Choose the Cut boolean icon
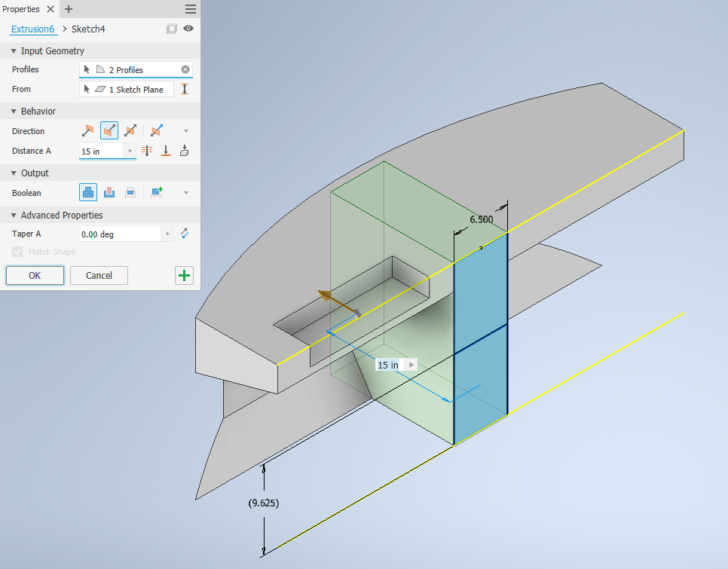Image resolution: width=728 pixels, height=569 pixels. pos(109,192)
